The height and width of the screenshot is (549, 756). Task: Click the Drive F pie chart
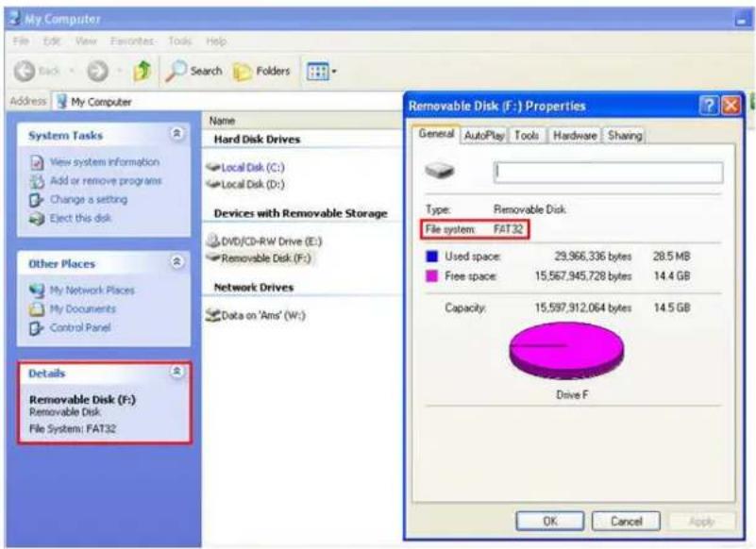tap(567, 350)
